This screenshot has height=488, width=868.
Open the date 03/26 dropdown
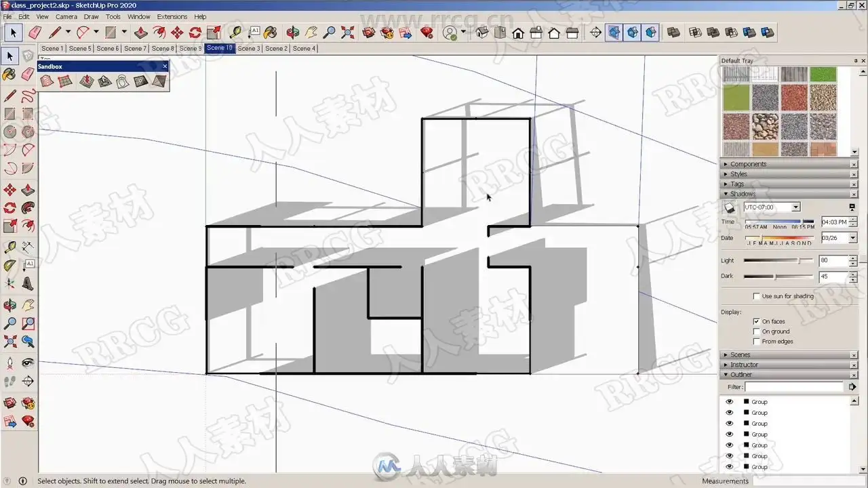pyautogui.click(x=853, y=238)
